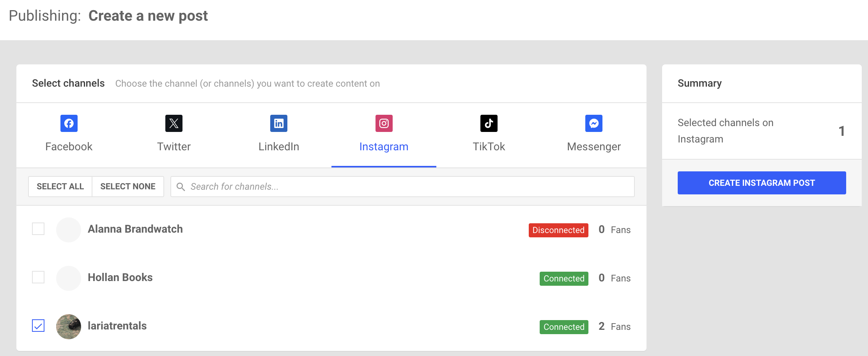The image size is (868, 356).
Task: Click 0 Fans count for Alanna Brandwatch
Action: [x=615, y=230]
